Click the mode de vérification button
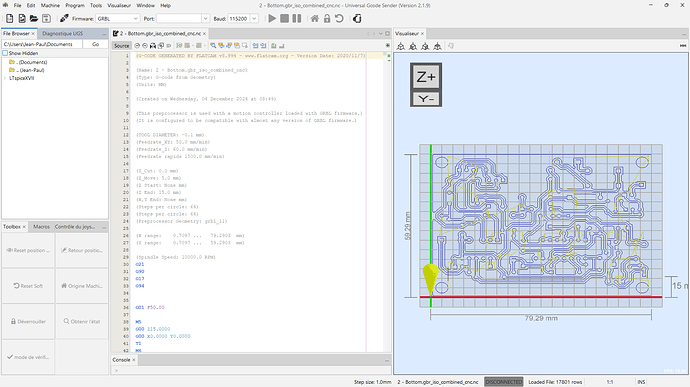 pyautogui.click(x=28, y=357)
